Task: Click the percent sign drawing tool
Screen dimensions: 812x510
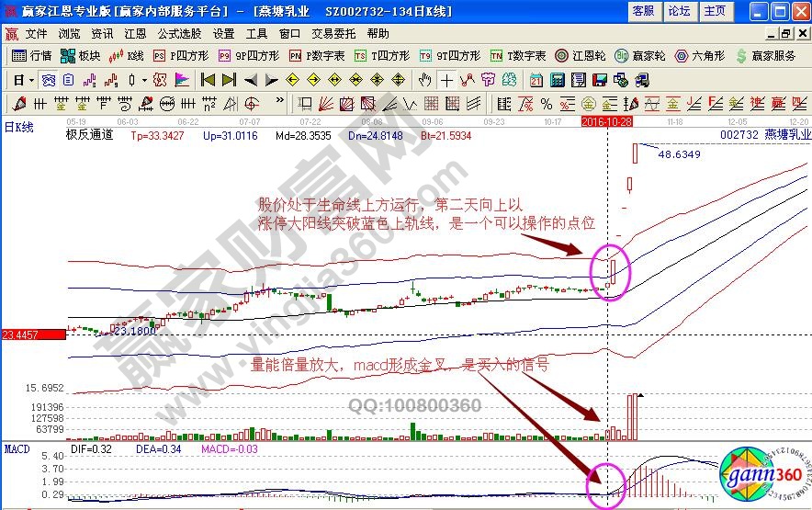Action: tap(546, 103)
